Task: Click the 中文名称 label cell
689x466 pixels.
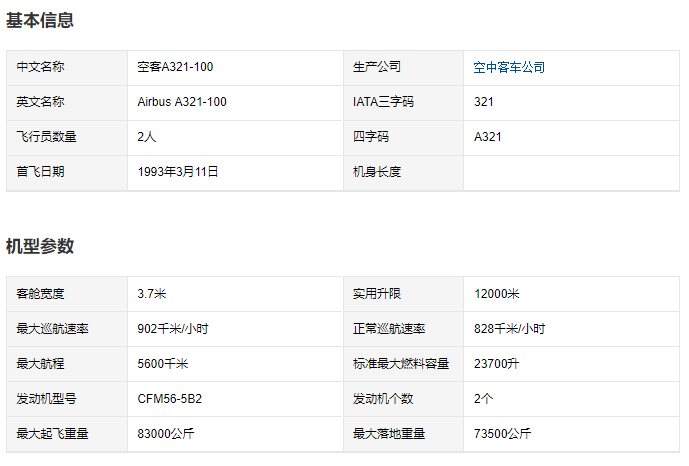Action: [67, 68]
